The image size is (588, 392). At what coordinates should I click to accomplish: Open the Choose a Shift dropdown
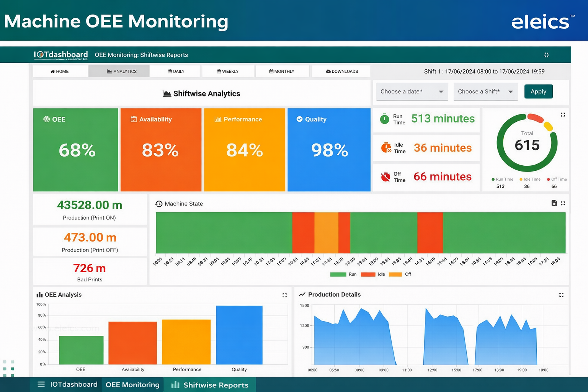point(485,92)
